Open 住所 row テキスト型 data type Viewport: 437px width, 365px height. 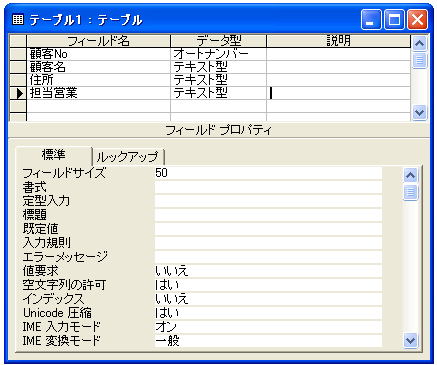[x=219, y=80]
